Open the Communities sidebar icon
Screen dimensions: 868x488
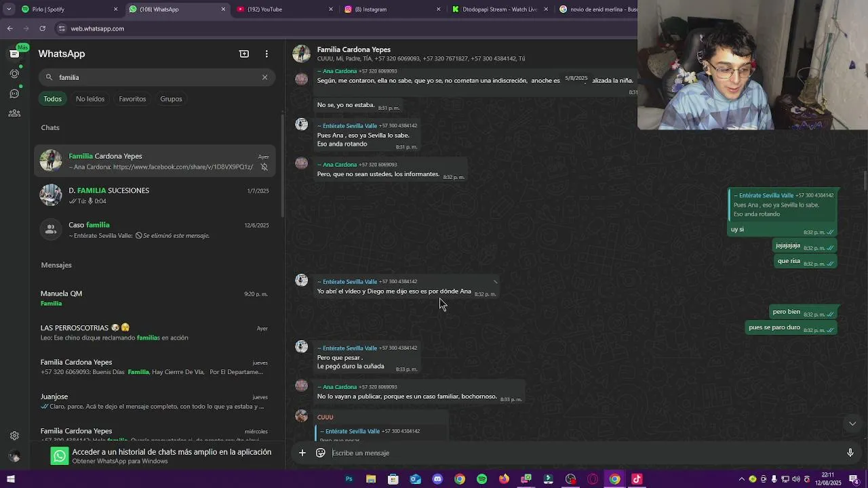pyautogui.click(x=14, y=113)
